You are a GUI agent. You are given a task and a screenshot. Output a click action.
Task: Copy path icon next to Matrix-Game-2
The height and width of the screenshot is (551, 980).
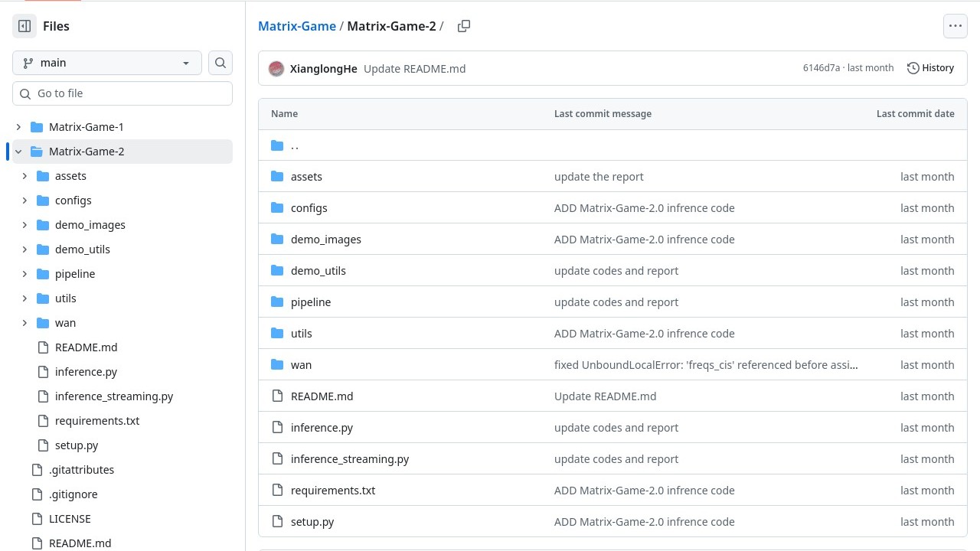coord(463,26)
